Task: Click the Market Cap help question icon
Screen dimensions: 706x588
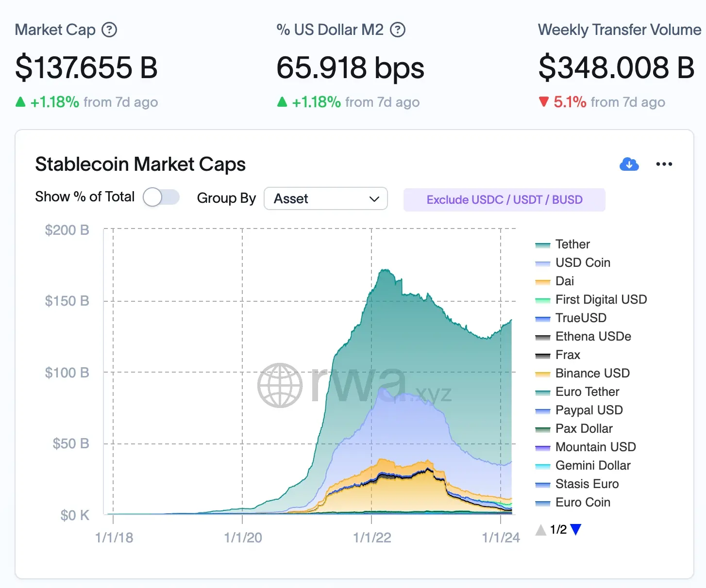Action: (109, 30)
